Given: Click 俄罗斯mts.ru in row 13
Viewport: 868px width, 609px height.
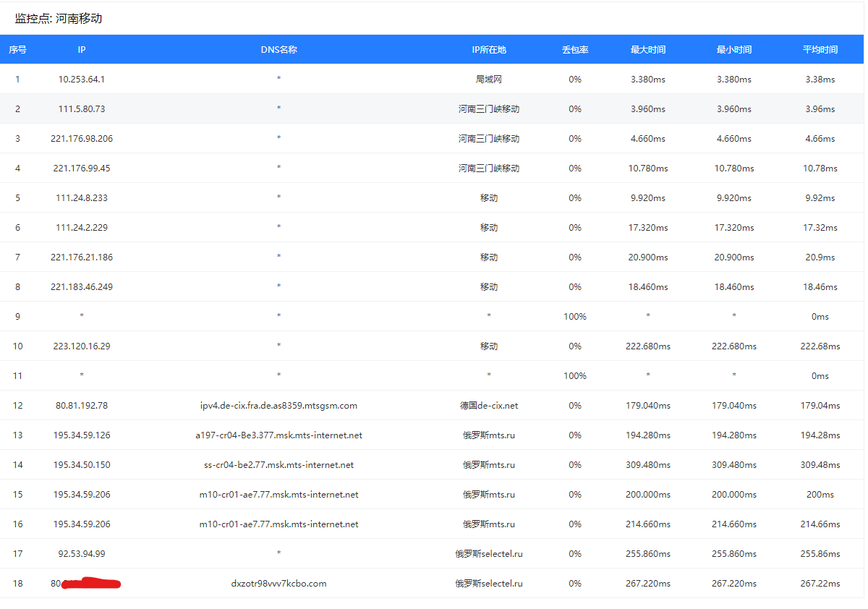Looking at the screenshot, I should [489, 435].
